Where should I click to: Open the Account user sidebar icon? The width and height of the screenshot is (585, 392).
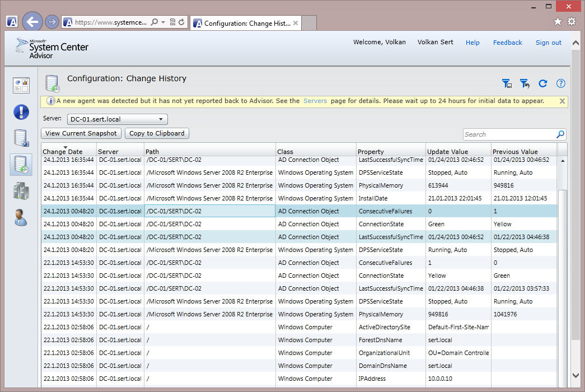pyautogui.click(x=21, y=217)
